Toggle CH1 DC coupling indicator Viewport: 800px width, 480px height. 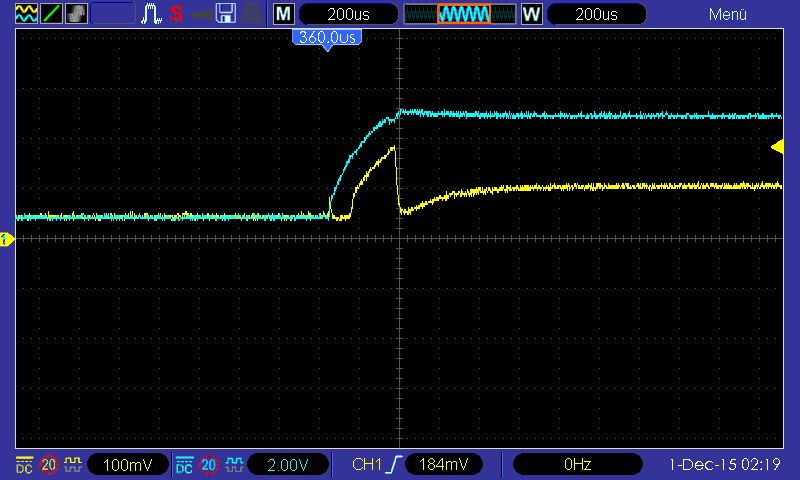24,464
